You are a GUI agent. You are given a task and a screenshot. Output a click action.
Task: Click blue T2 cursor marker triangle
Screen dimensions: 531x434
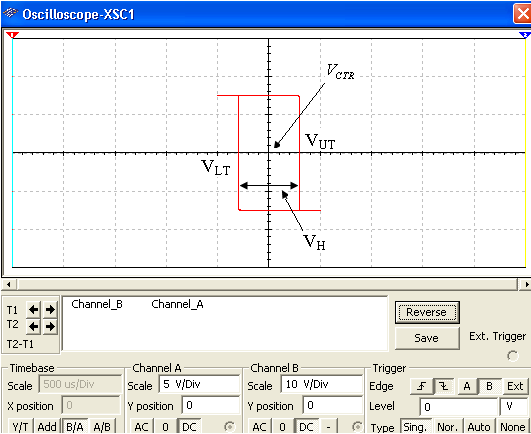coord(525,35)
